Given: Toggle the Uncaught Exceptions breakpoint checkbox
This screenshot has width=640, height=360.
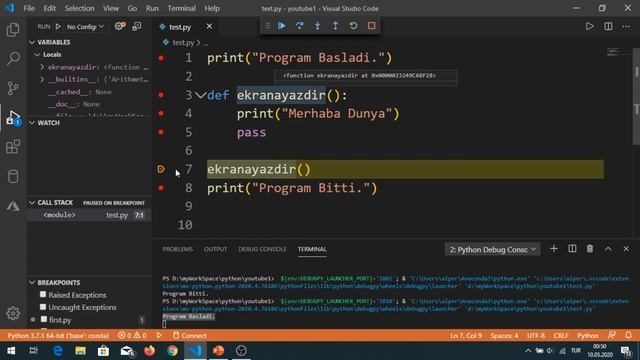Looking at the screenshot, I should (43, 307).
